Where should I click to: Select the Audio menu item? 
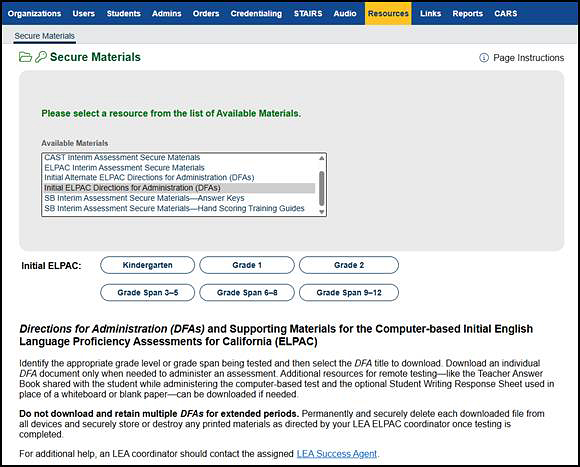tap(345, 14)
